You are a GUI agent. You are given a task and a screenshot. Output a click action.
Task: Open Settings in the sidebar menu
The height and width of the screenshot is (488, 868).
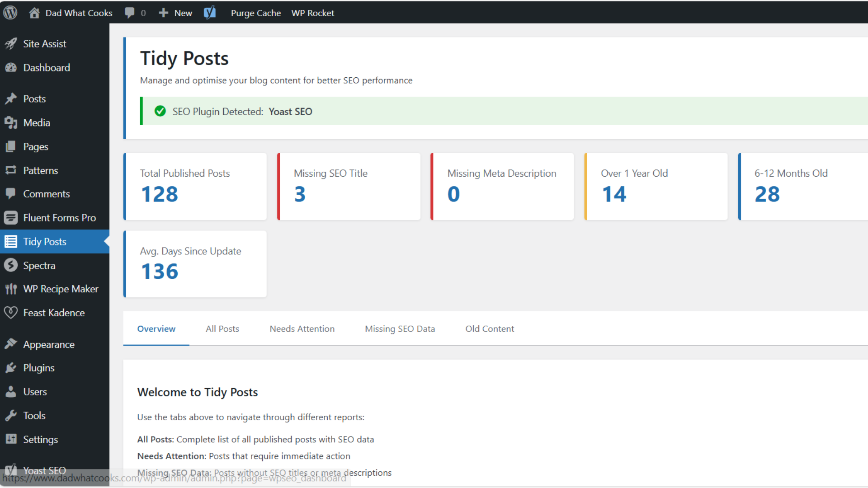click(40, 439)
